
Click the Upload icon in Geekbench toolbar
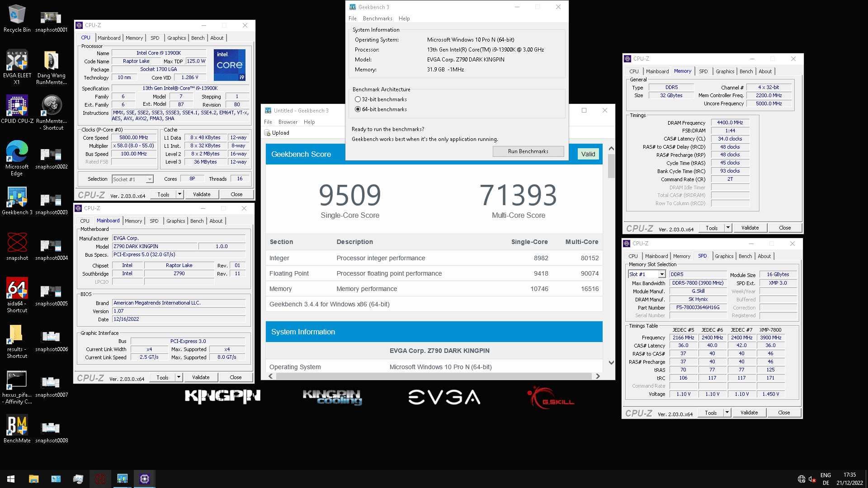pyautogui.click(x=267, y=133)
